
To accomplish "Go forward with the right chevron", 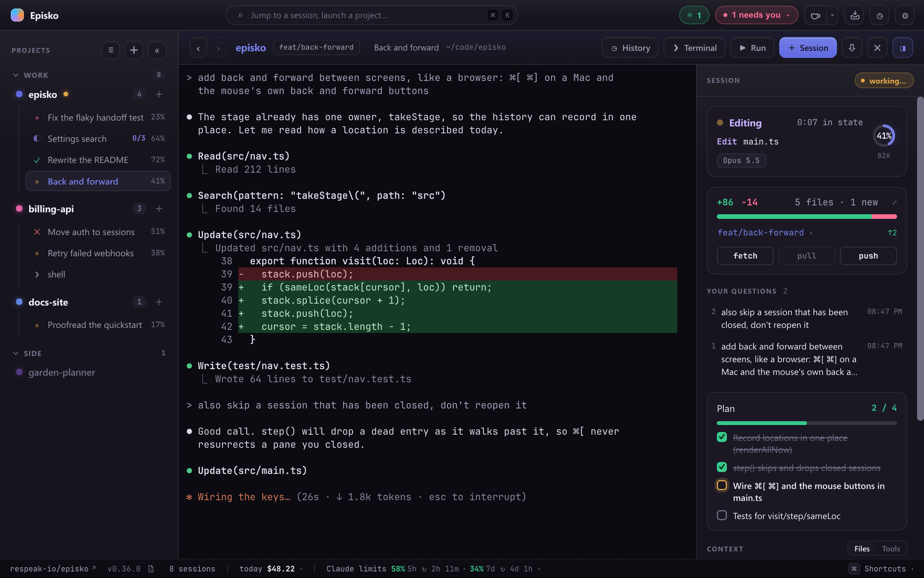I will click(x=218, y=48).
